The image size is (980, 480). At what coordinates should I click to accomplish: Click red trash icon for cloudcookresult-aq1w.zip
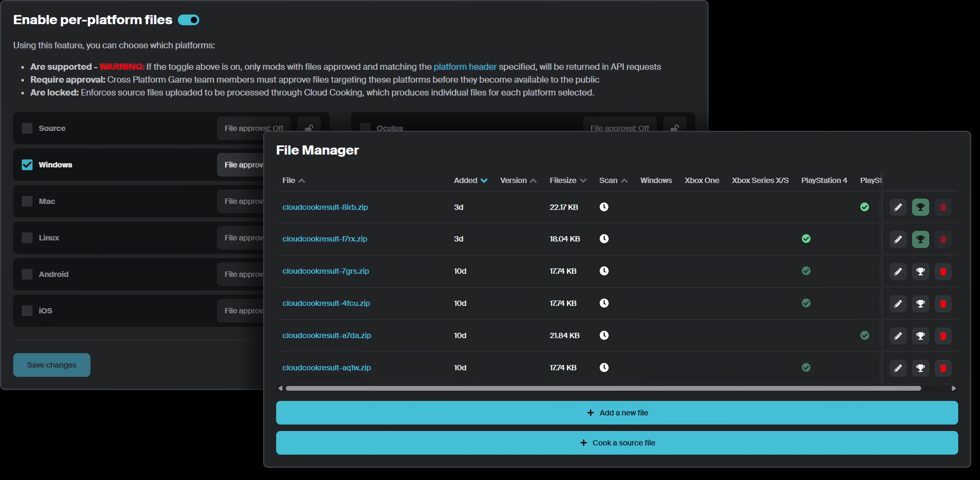[943, 368]
